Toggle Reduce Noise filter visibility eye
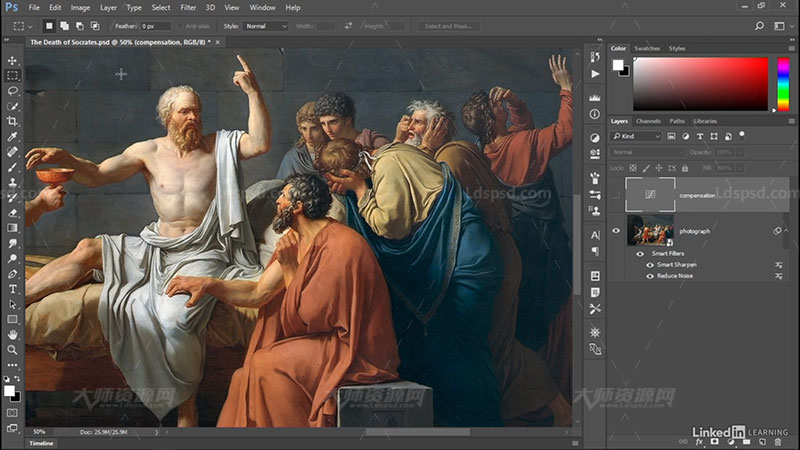Image resolution: width=800 pixels, height=450 pixels. point(650,276)
